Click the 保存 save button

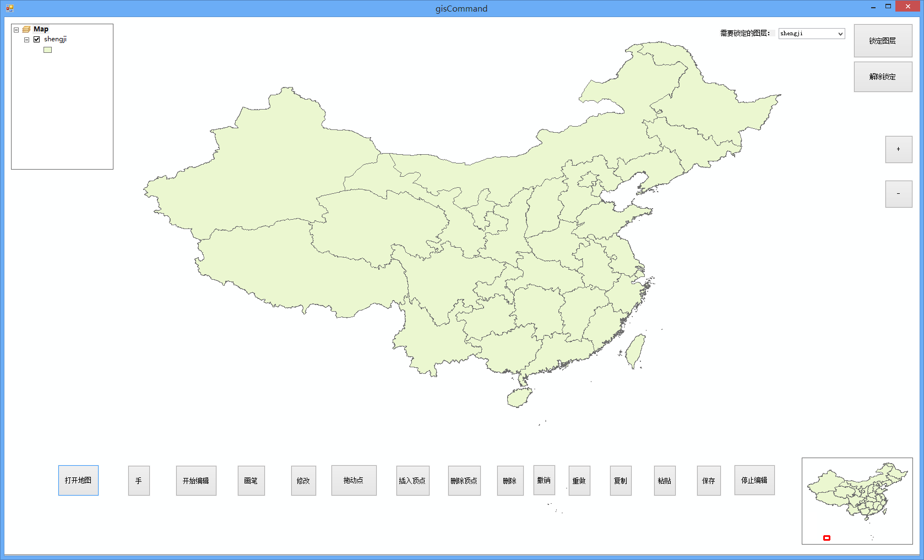pyautogui.click(x=709, y=481)
